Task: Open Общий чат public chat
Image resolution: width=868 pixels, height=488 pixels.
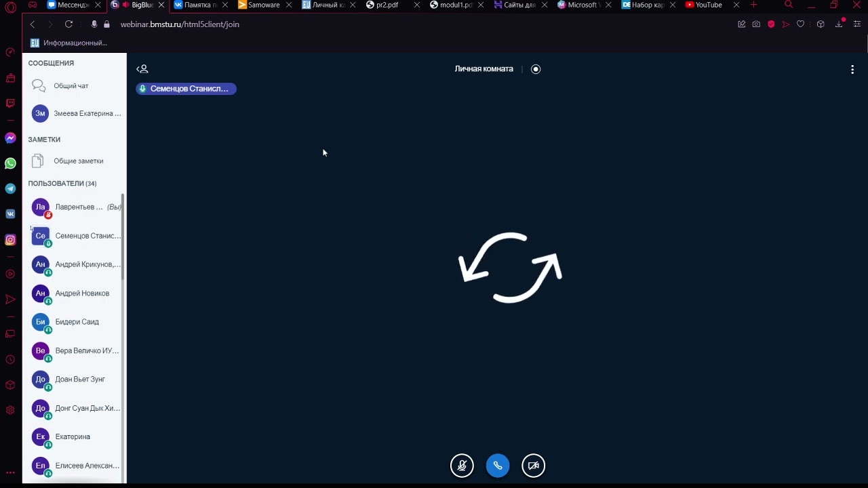Action: point(75,86)
